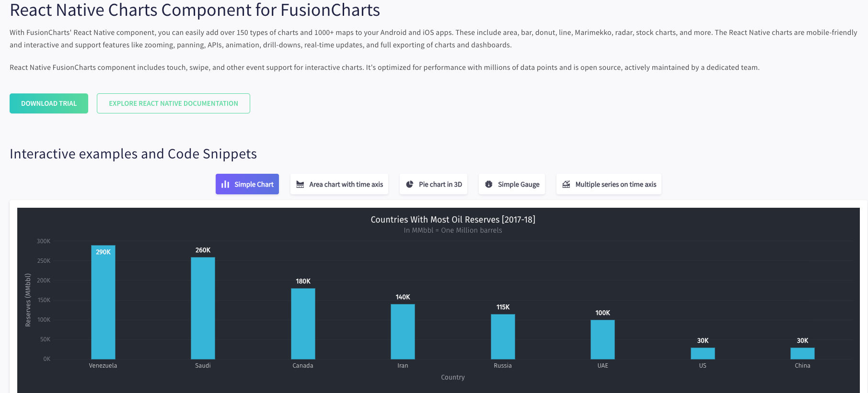Click the 115K value label above Russia

pos(503,307)
